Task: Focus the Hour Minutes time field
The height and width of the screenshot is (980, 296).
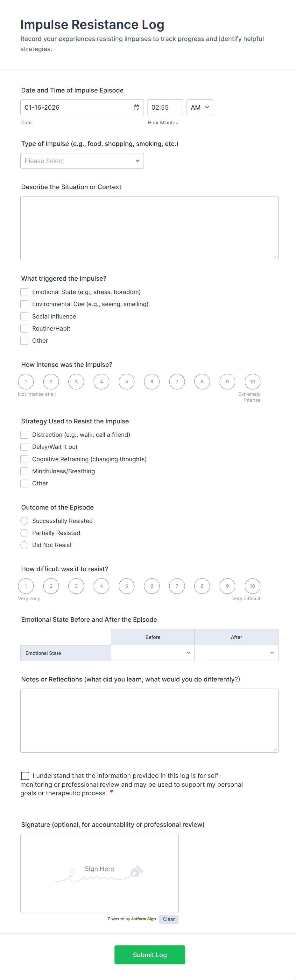Action: point(165,107)
